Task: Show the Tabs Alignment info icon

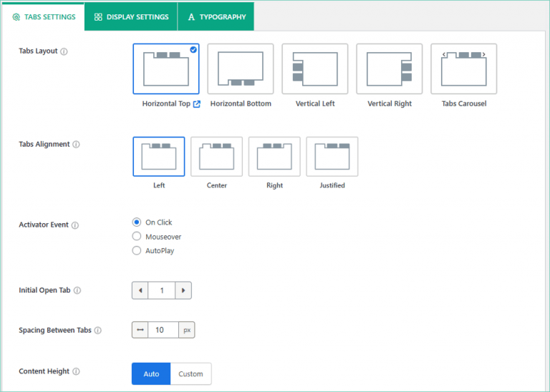Action: click(76, 144)
